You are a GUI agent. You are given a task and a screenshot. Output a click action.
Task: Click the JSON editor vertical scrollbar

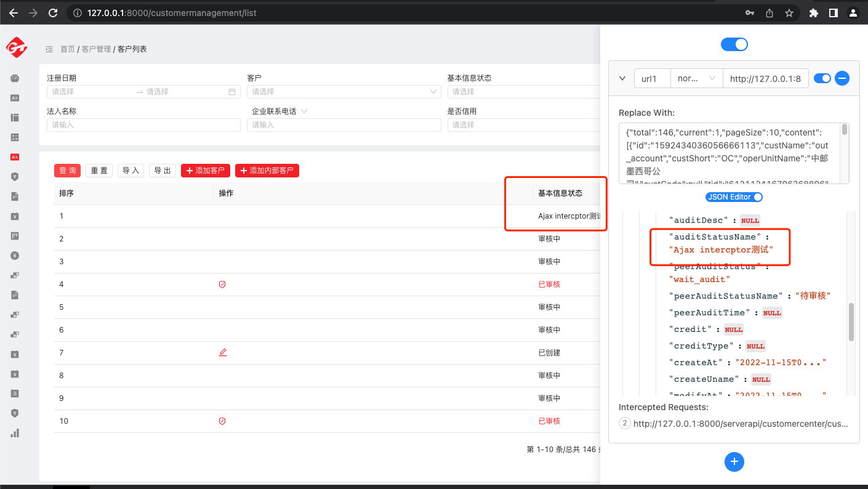point(851,321)
